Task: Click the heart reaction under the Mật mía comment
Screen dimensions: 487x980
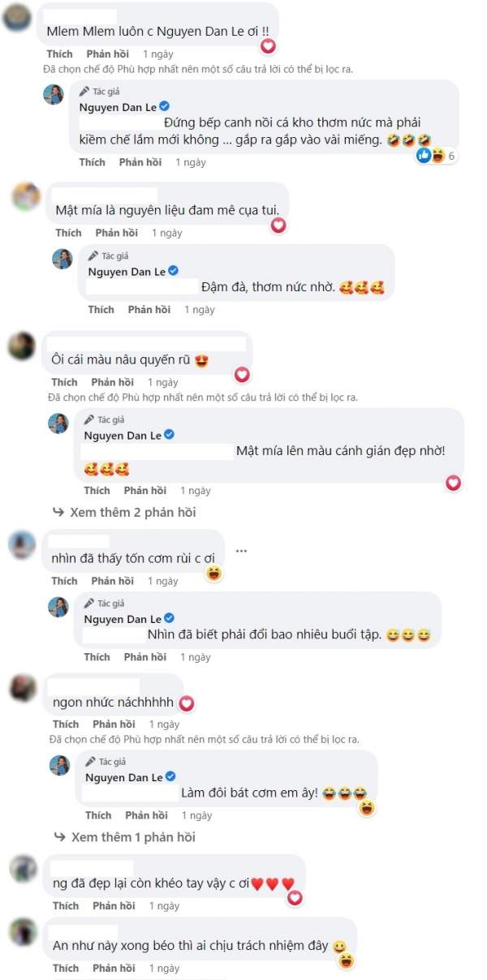Action: coord(278,226)
